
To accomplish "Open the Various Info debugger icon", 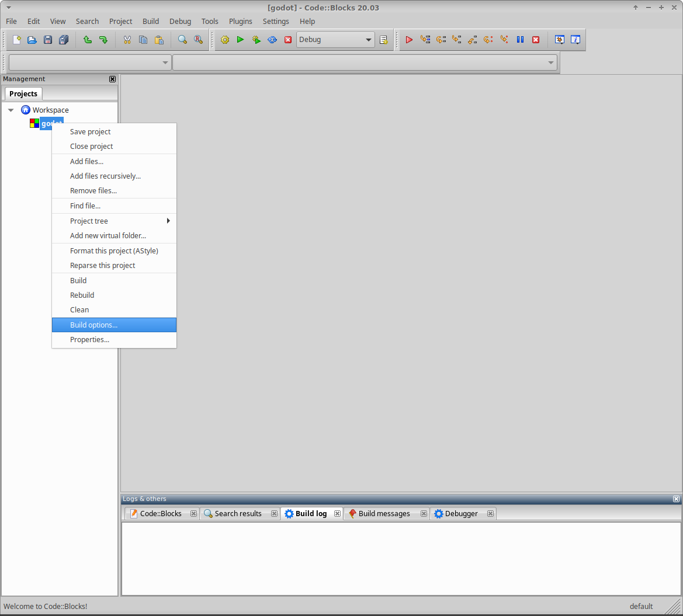I will (x=575, y=40).
